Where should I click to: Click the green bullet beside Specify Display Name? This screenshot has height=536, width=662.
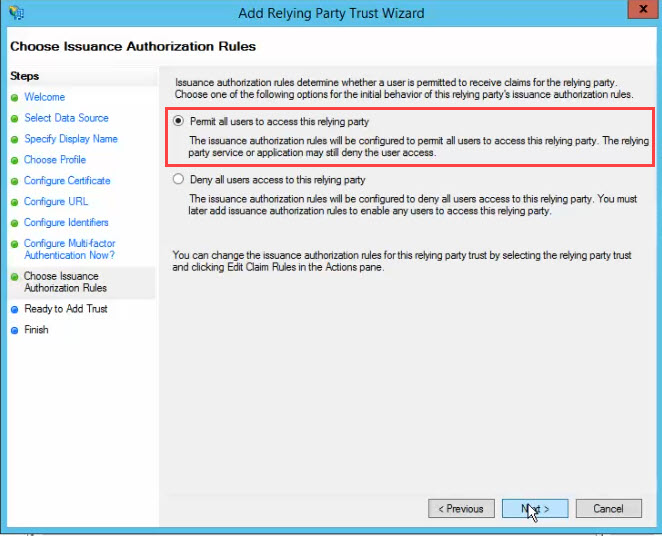pyautogui.click(x=15, y=140)
